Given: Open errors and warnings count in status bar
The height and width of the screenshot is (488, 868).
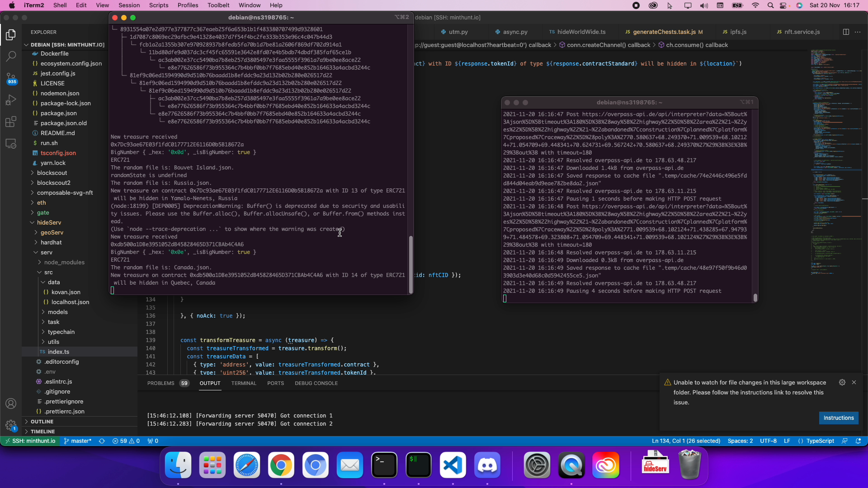Looking at the screenshot, I should [126, 441].
